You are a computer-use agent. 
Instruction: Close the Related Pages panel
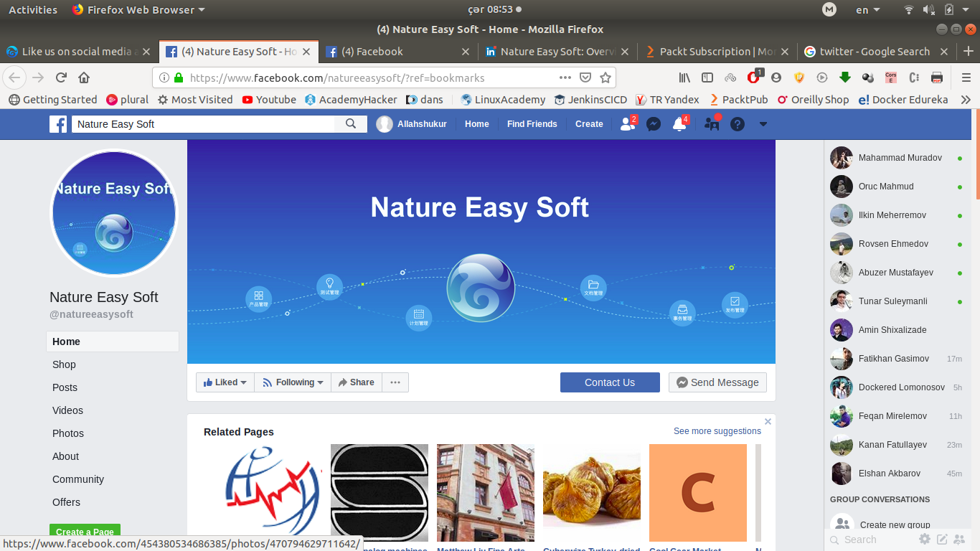[768, 422]
